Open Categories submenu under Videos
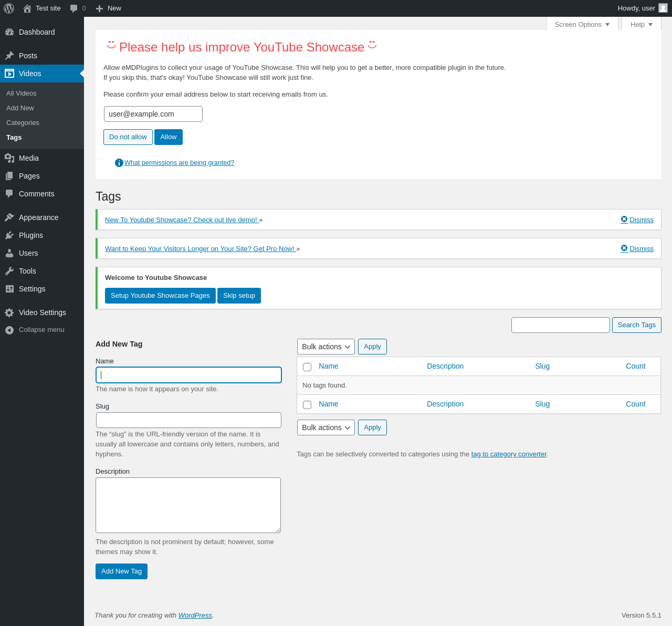 point(23,123)
